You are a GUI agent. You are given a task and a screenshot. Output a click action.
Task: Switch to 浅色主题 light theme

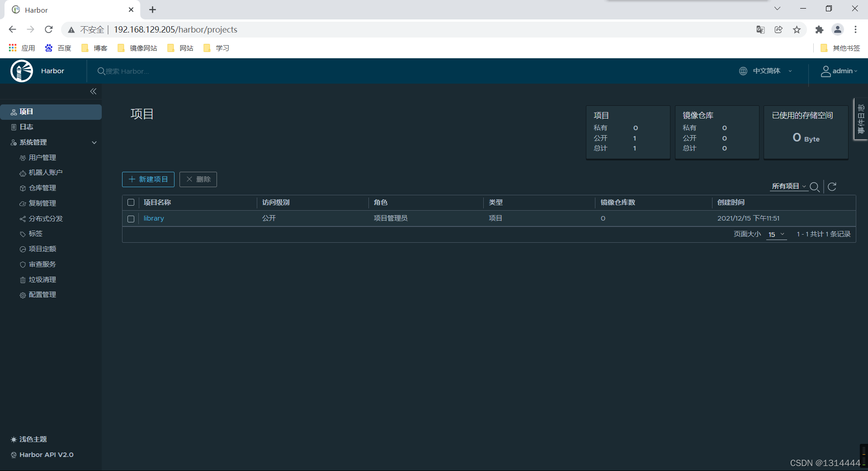pos(29,439)
